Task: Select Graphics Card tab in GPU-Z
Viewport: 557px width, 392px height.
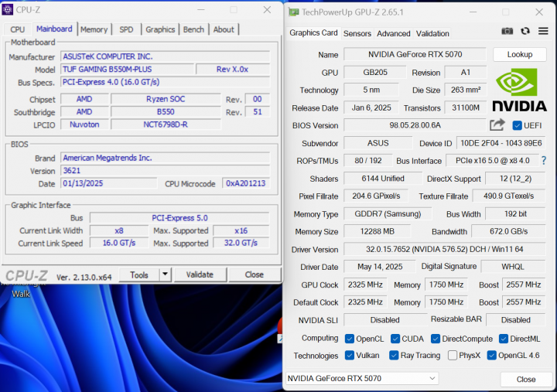Action: click(x=313, y=32)
